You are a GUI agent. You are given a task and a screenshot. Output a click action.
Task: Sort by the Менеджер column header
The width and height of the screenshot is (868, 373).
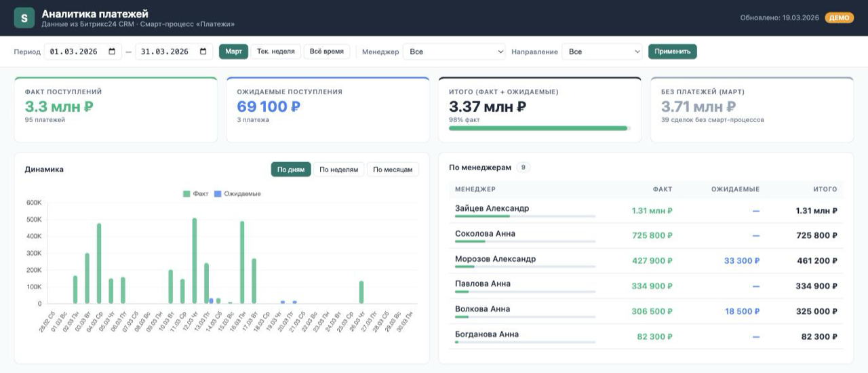(475, 189)
